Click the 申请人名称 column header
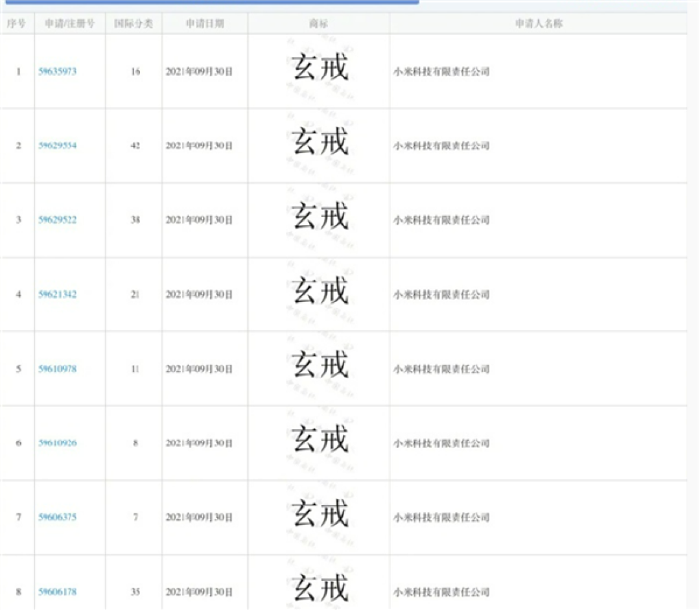Viewport: 700px width, 610px height. (x=539, y=24)
